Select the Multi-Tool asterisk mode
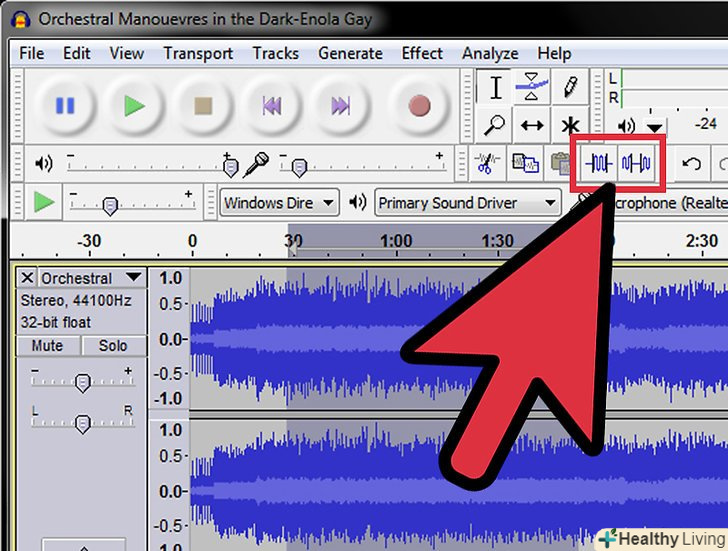 click(570, 125)
